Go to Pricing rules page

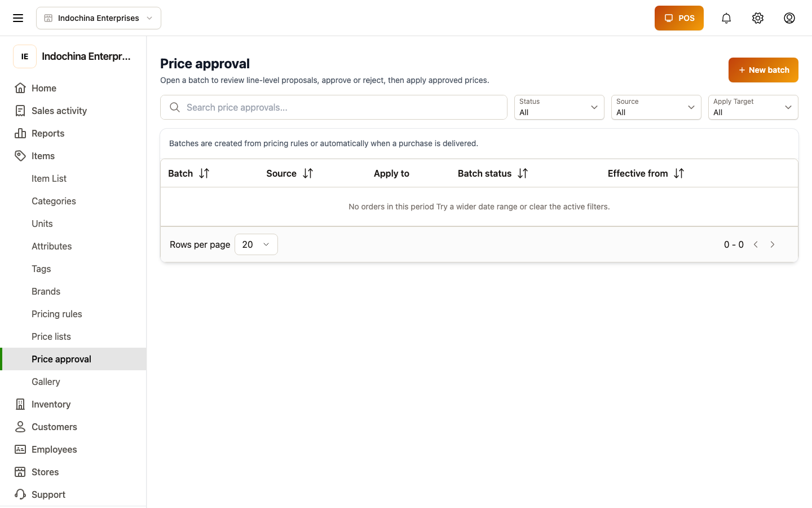tap(73, 314)
